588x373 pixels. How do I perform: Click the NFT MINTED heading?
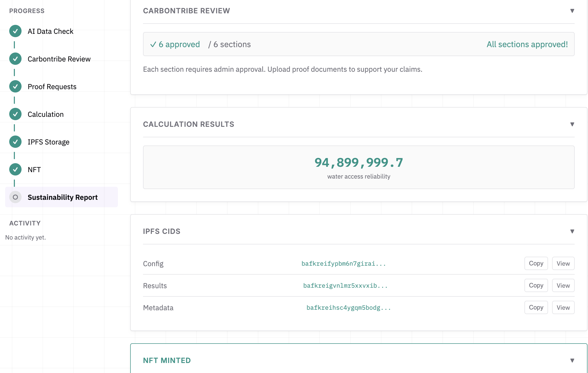pyautogui.click(x=167, y=360)
